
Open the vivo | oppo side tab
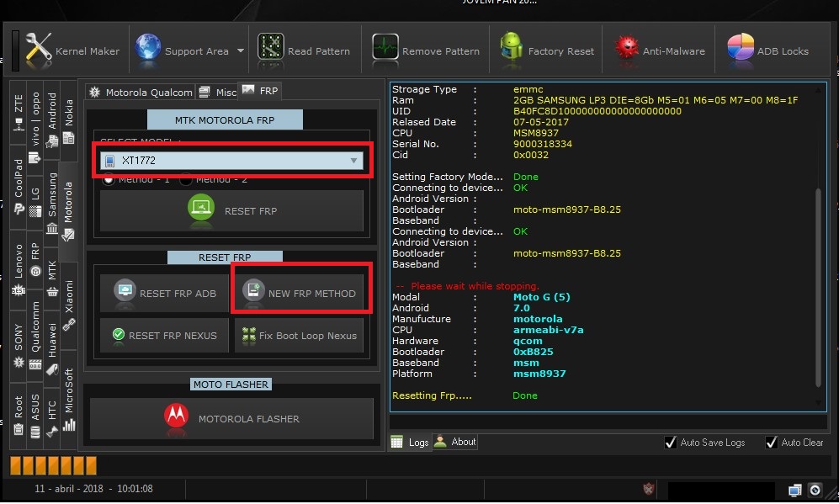point(35,129)
